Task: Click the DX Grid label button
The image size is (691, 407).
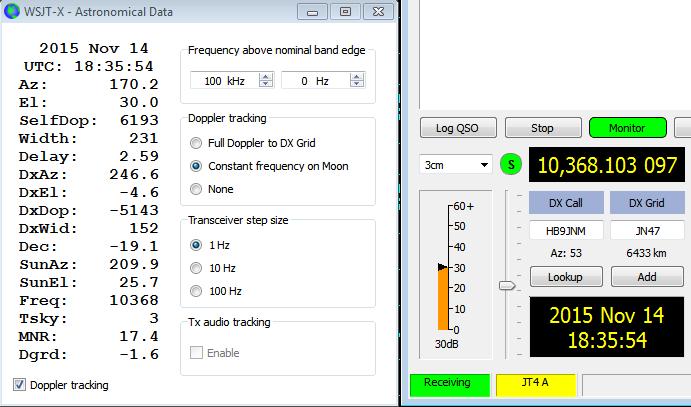Action: pos(647,203)
